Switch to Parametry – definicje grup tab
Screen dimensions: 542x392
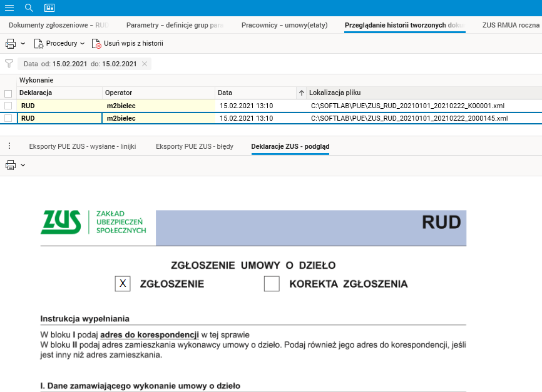coord(175,25)
